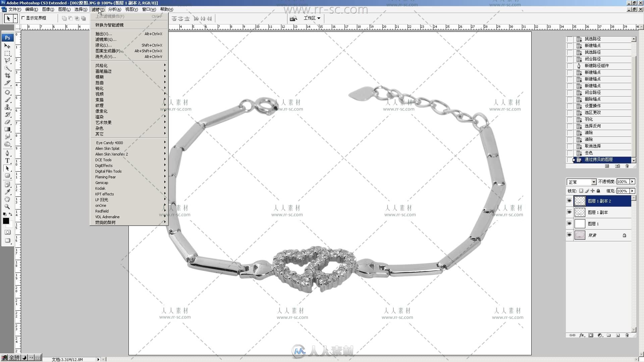Select the Magic Wand tool

(7, 68)
